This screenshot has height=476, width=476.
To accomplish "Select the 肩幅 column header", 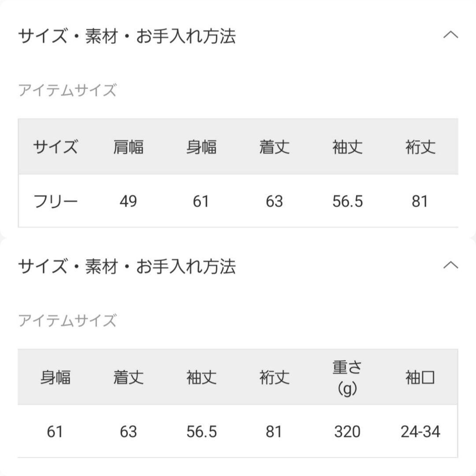I will (128, 148).
